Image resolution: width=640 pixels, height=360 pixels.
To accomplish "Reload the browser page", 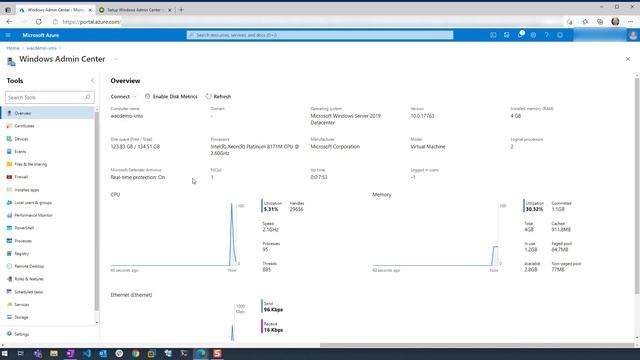I will pos(38,22).
